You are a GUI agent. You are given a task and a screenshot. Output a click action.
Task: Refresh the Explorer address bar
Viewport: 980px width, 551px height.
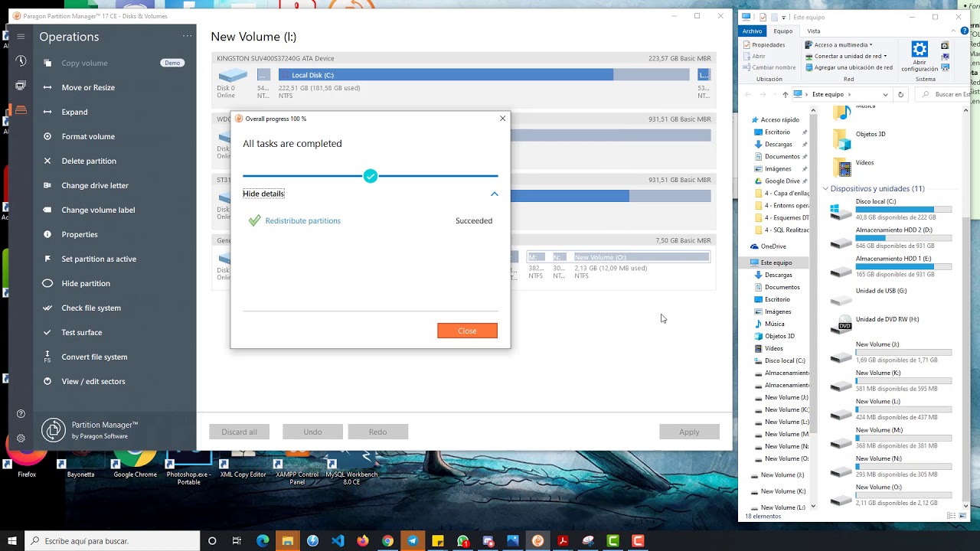coord(900,94)
